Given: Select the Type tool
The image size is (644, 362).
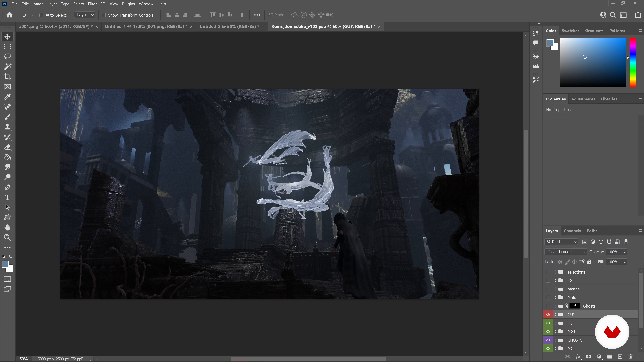Looking at the screenshot, I should tap(8, 197).
